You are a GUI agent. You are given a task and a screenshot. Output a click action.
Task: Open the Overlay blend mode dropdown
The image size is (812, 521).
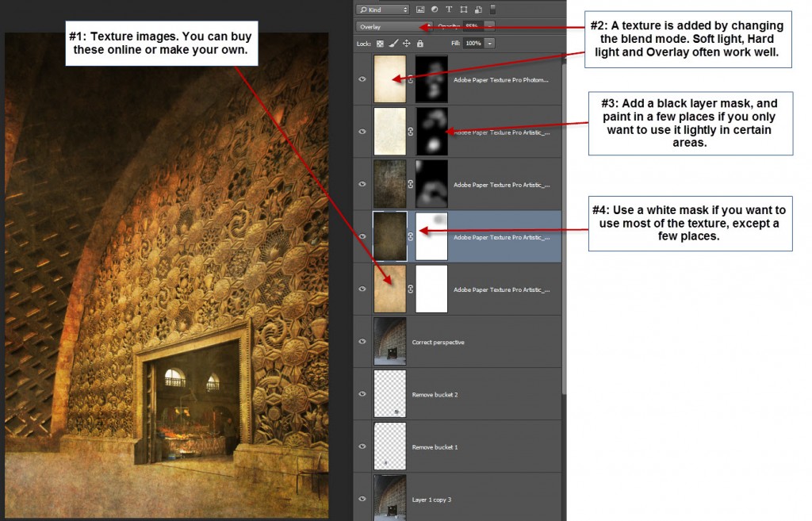(x=394, y=26)
